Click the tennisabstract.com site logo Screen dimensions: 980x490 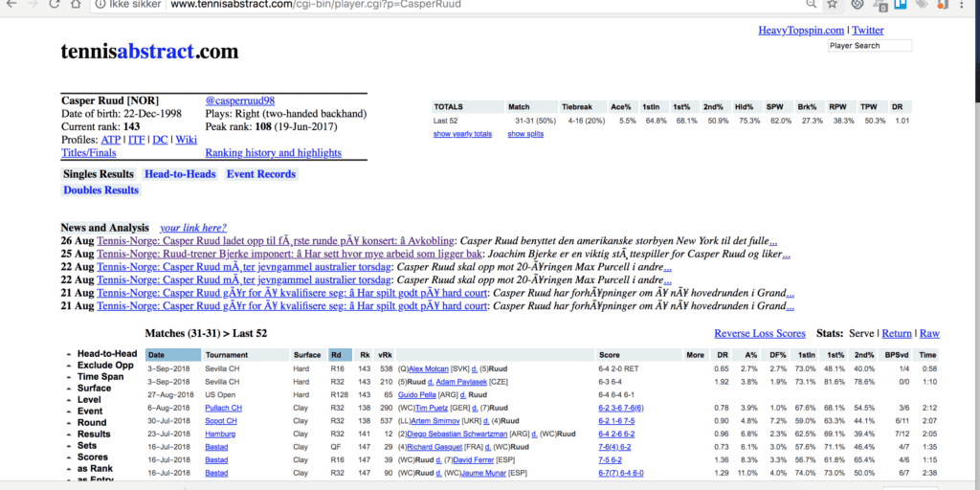click(x=149, y=52)
